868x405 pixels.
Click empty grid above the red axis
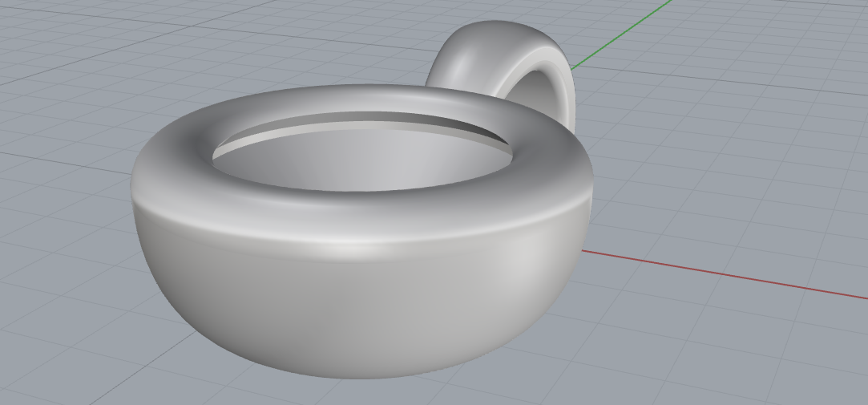(x=721, y=200)
